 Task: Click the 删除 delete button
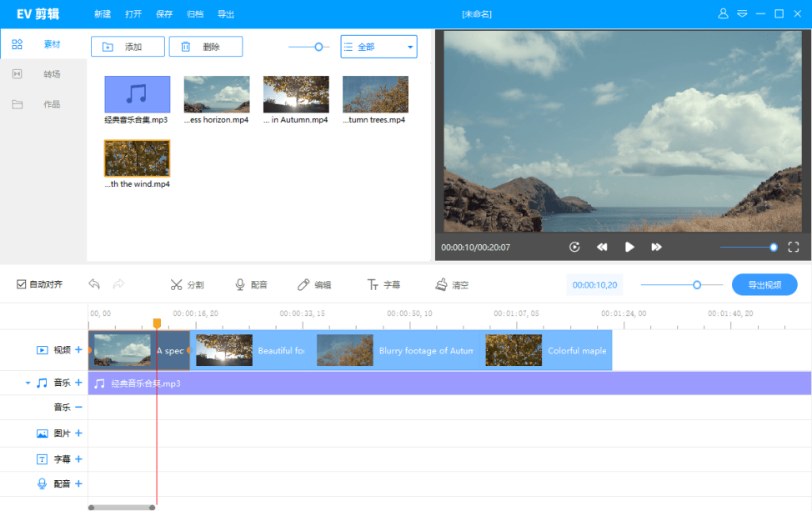pyautogui.click(x=206, y=47)
